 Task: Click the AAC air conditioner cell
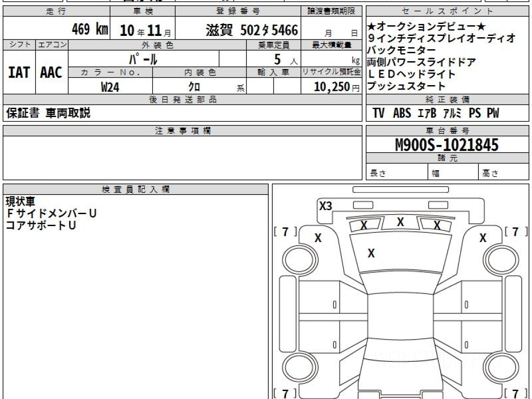[51, 73]
